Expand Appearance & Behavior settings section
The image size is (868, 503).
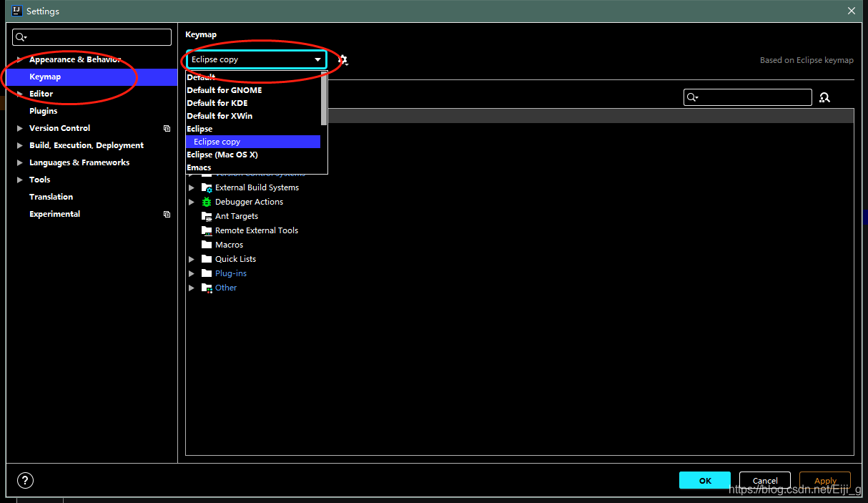20,59
